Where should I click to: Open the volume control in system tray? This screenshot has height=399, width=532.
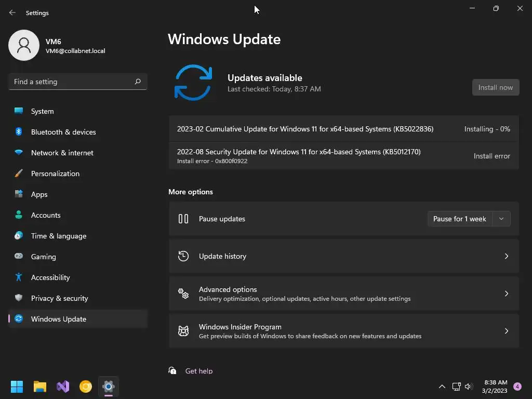point(469,387)
